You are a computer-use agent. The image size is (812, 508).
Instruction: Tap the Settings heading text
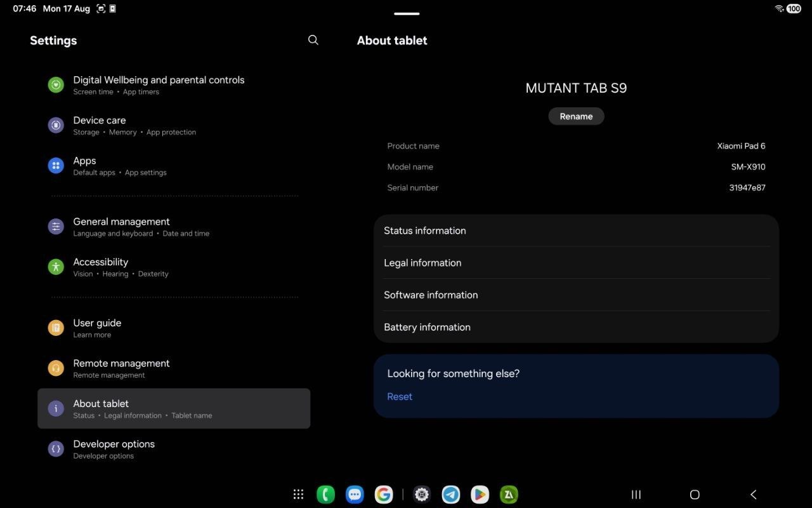53,40
